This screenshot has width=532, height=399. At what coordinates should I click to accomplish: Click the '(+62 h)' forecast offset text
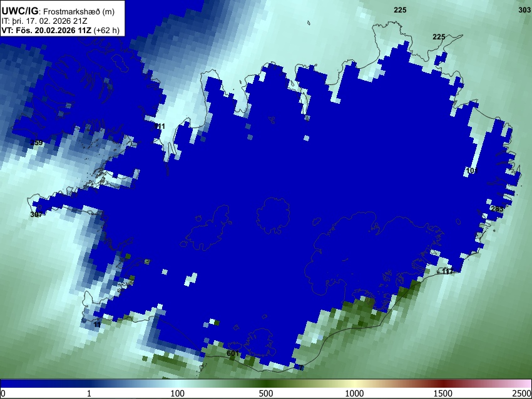click(x=106, y=30)
